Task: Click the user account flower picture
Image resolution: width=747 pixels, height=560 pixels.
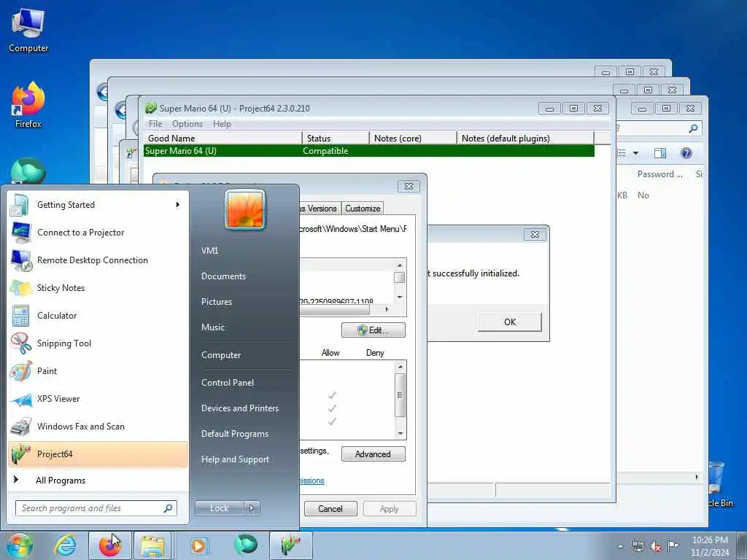Action: point(245,209)
